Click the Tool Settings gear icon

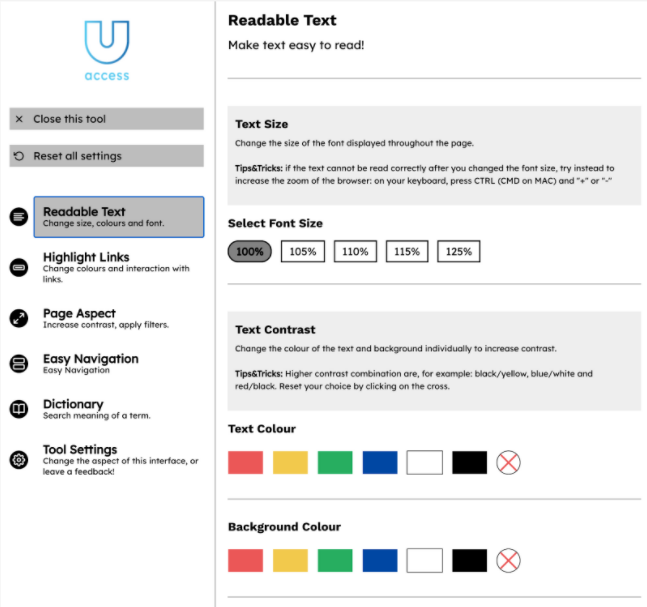(19, 460)
